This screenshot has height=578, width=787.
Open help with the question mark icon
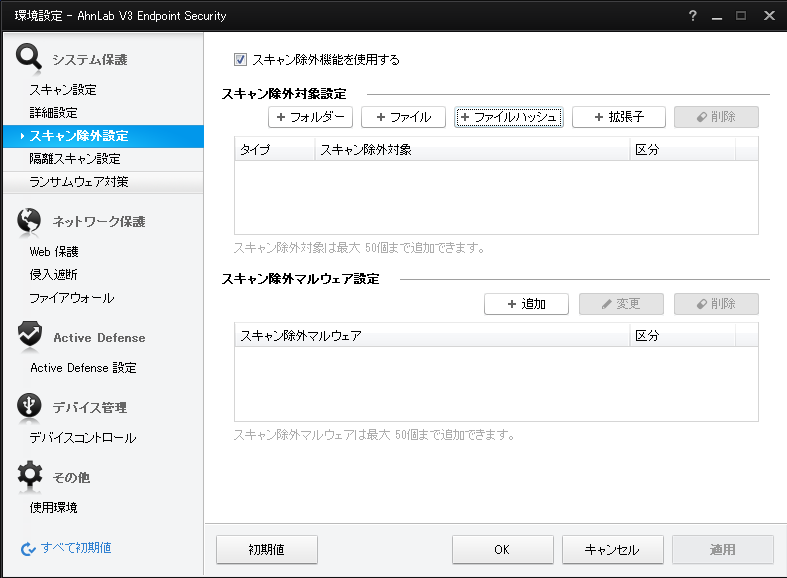[x=693, y=16]
